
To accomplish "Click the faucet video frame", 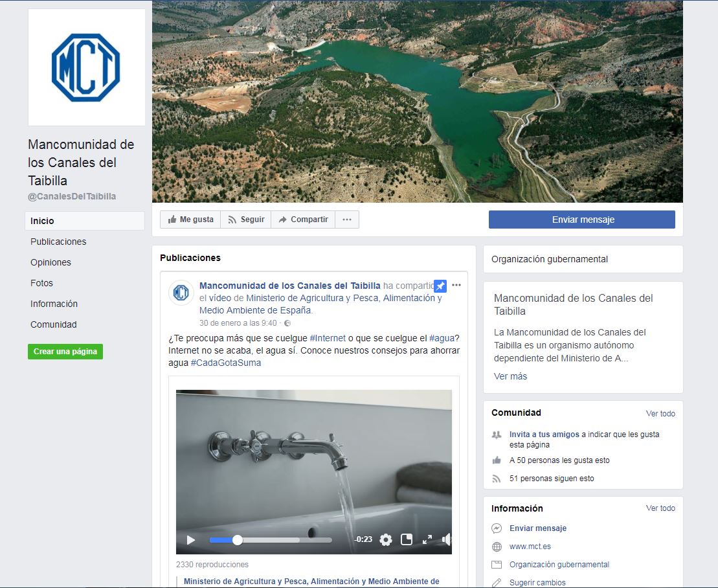I will click(x=313, y=471).
